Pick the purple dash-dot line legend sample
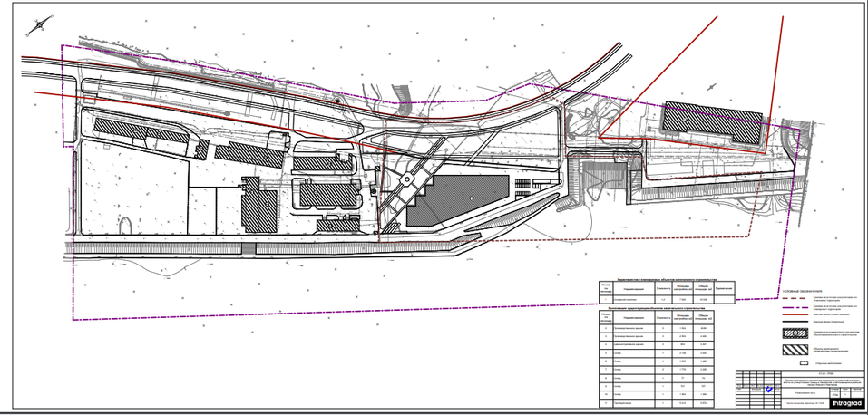Viewport: 868px width, 415px height. tap(795, 308)
